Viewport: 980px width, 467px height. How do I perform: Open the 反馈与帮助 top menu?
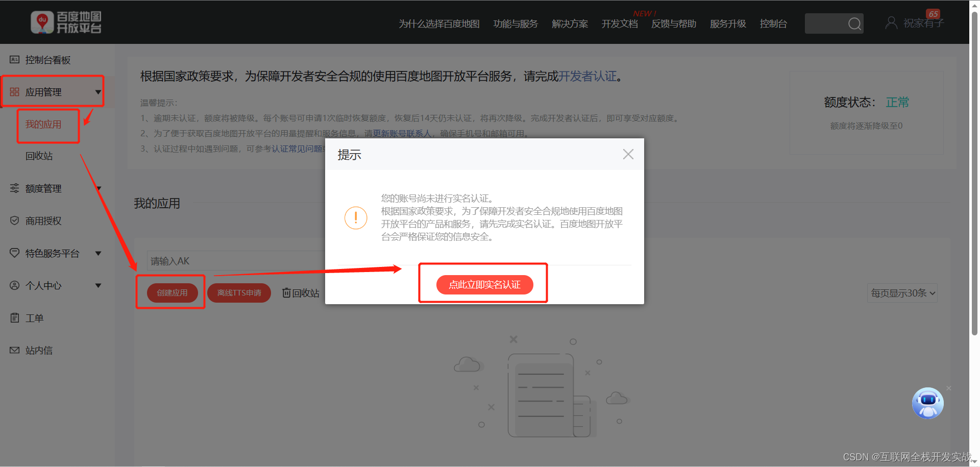pos(674,23)
